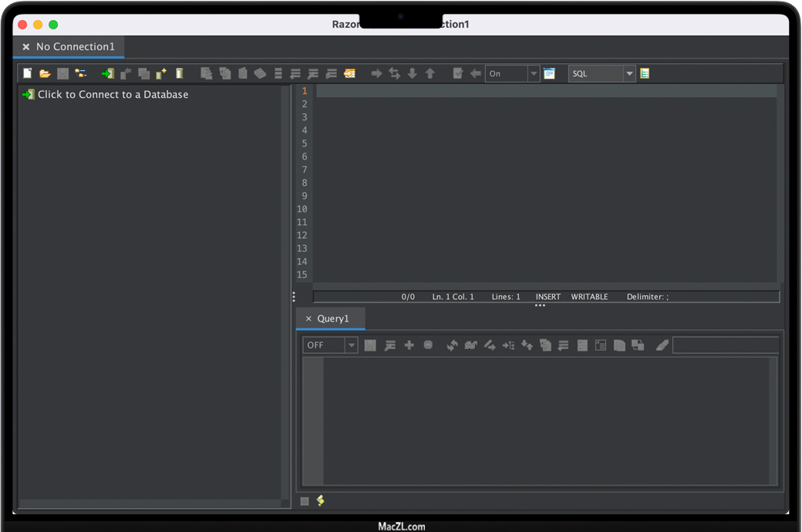Click the New File icon in toolbar
The width and height of the screenshot is (802, 532).
click(28, 73)
